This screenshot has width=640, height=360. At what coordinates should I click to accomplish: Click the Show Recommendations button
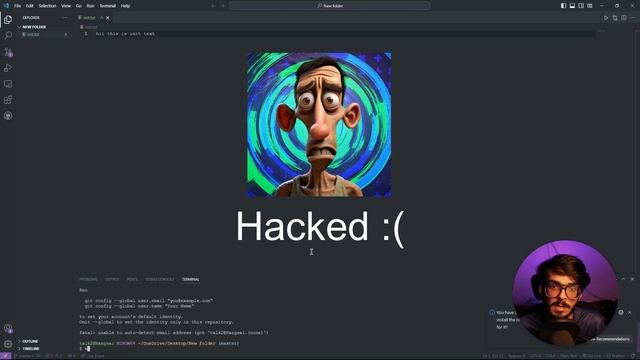tap(610, 339)
